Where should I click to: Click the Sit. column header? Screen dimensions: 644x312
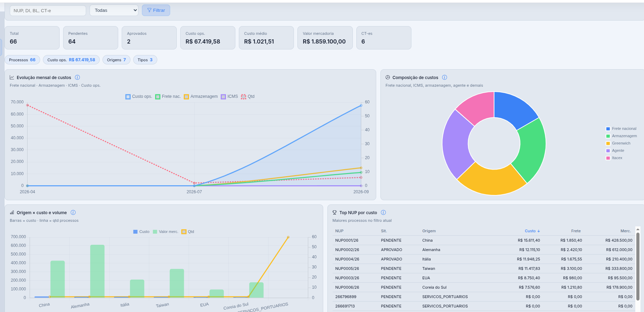(384, 231)
